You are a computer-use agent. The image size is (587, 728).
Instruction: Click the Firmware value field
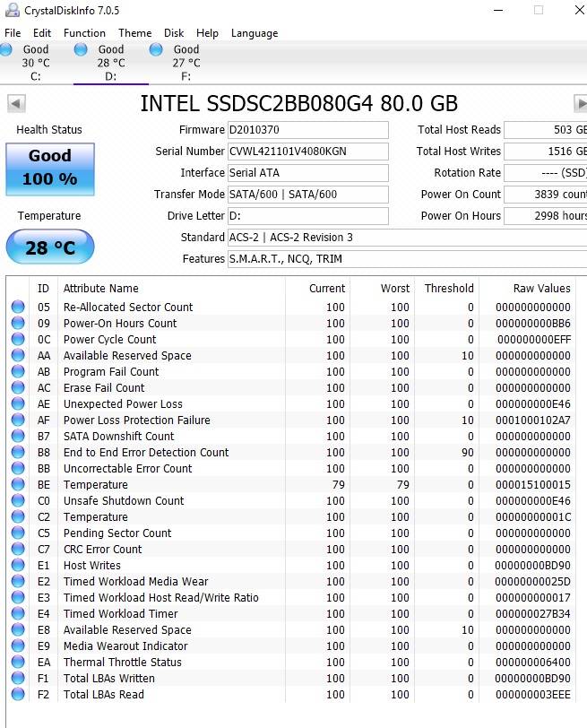(x=308, y=130)
